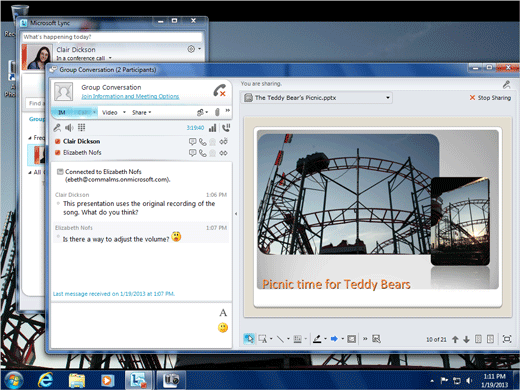
Task: Go to previous slide arrow
Action: point(455,339)
